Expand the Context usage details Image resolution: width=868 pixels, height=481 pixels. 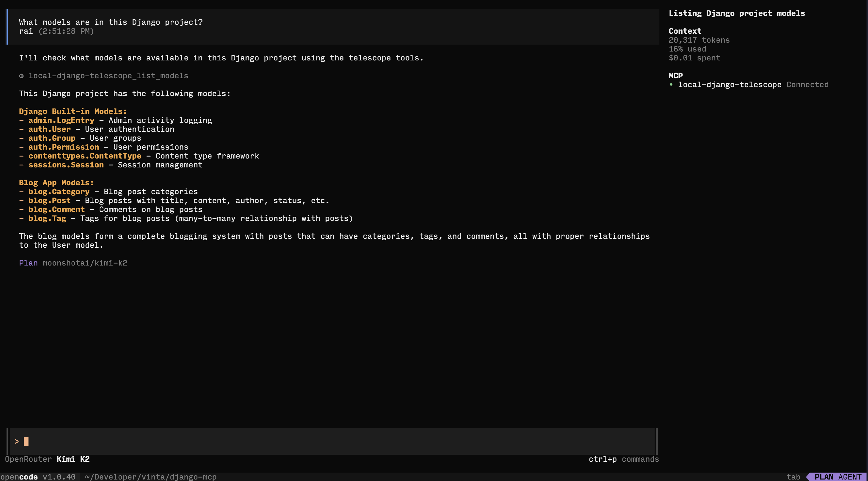tap(685, 31)
